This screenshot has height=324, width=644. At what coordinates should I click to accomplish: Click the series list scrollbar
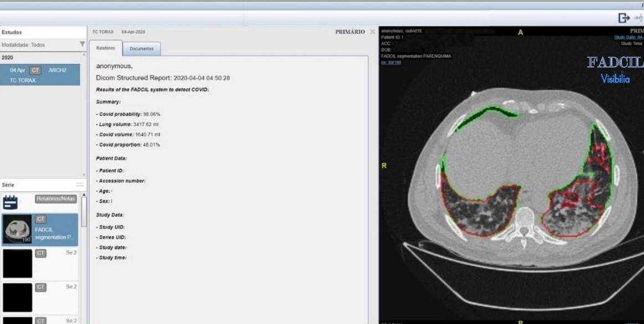[x=84, y=212]
